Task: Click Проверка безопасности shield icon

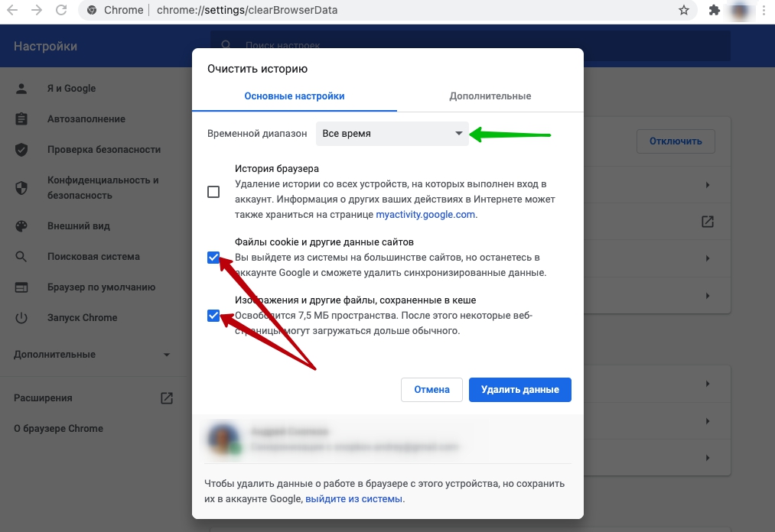Action: [x=21, y=150]
